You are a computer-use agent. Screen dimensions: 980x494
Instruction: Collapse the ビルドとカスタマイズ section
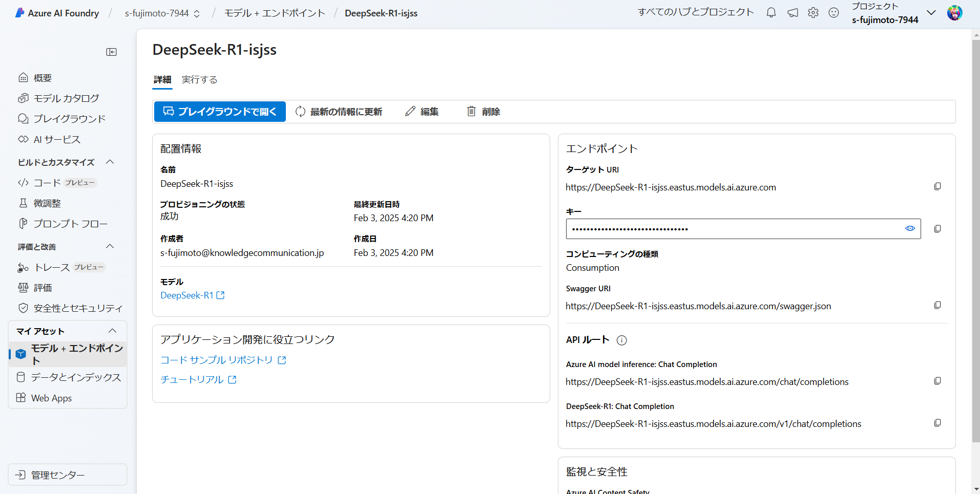click(110, 162)
